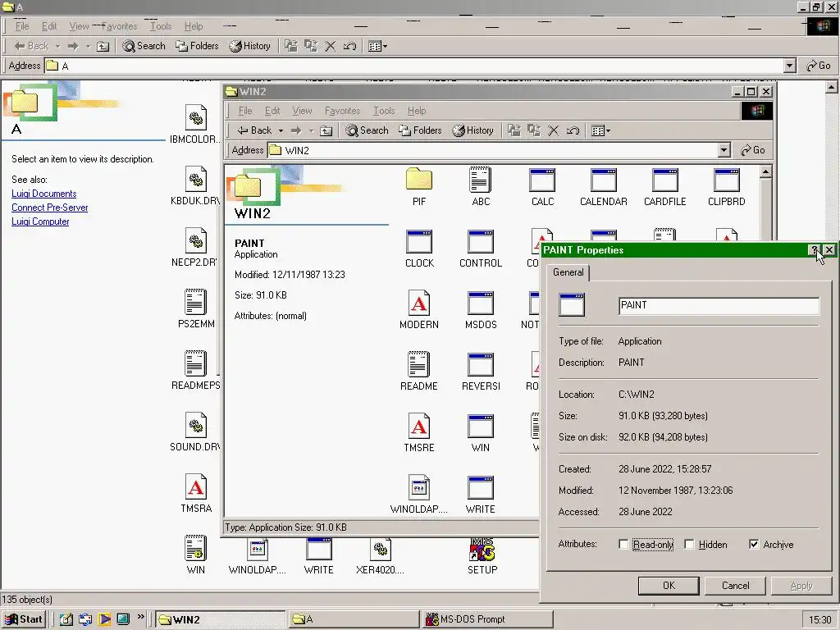Open the Start menu
This screenshot has height=630, width=840.
tap(24, 619)
